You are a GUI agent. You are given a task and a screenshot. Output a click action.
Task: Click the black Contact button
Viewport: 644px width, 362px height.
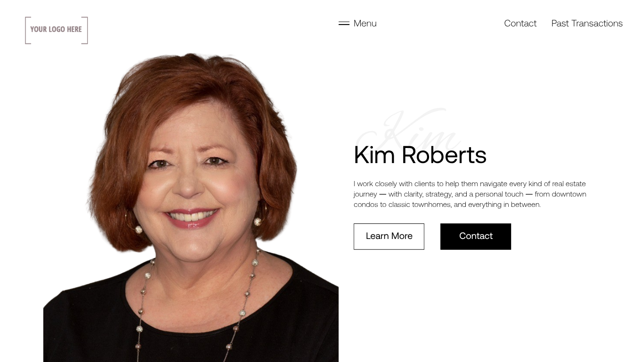pos(476,236)
